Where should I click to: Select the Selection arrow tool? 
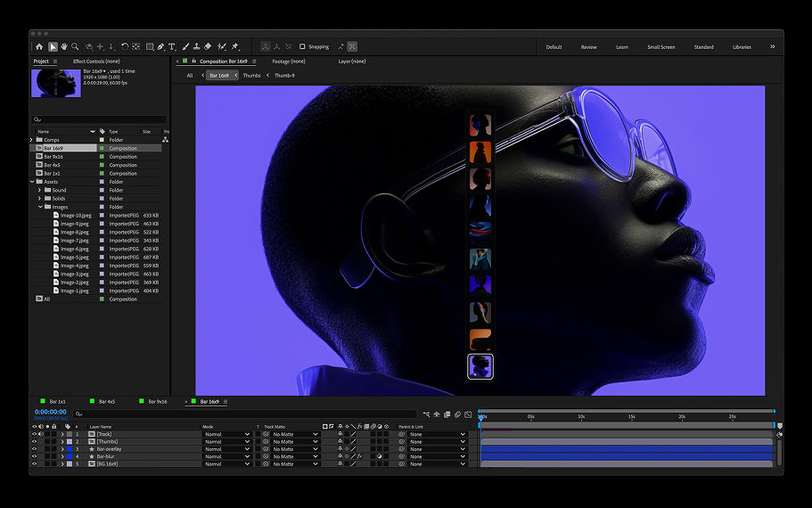coord(53,46)
